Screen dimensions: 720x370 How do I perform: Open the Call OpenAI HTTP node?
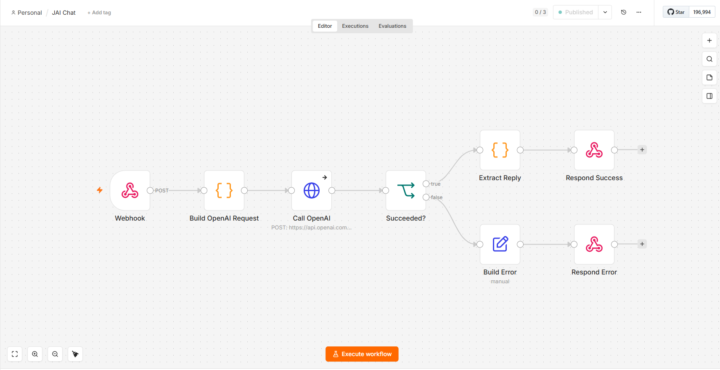click(311, 191)
